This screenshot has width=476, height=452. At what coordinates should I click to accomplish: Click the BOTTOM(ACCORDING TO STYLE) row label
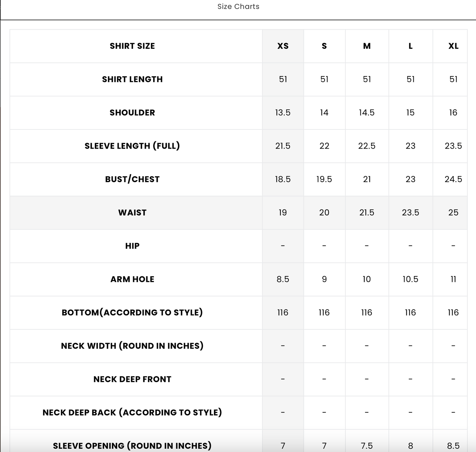pos(132,312)
